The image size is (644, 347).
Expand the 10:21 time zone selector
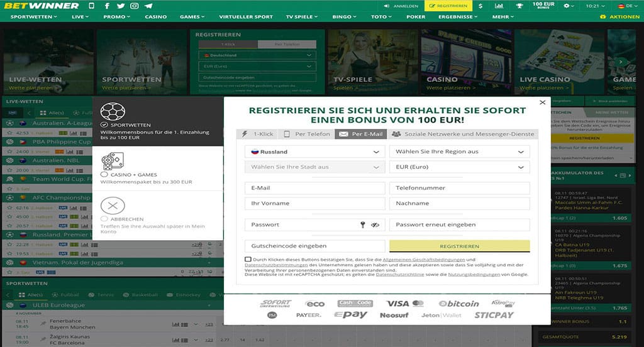pyautogui.click(x=595, y=6)
